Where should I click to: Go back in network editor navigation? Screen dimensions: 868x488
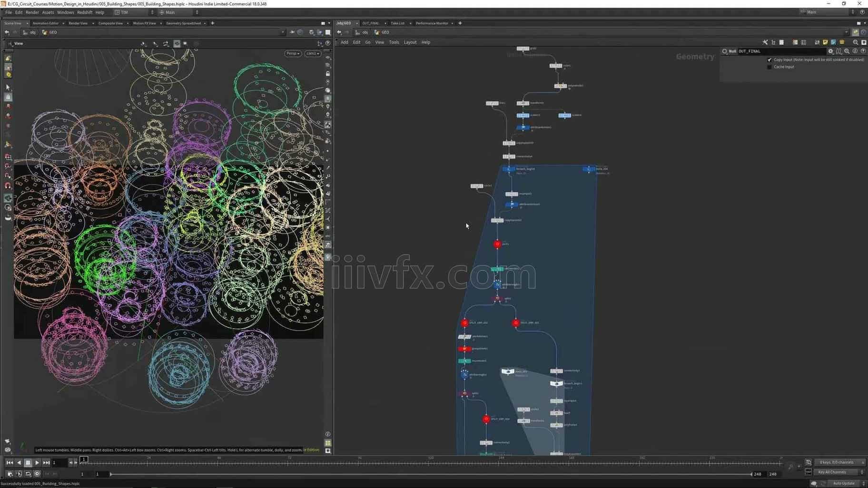[x=339, y=32]
